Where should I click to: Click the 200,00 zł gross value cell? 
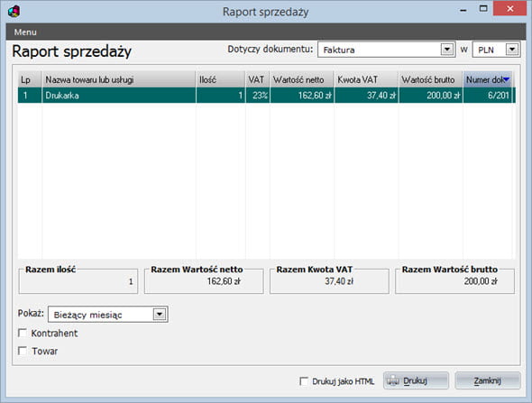(430, 96)
